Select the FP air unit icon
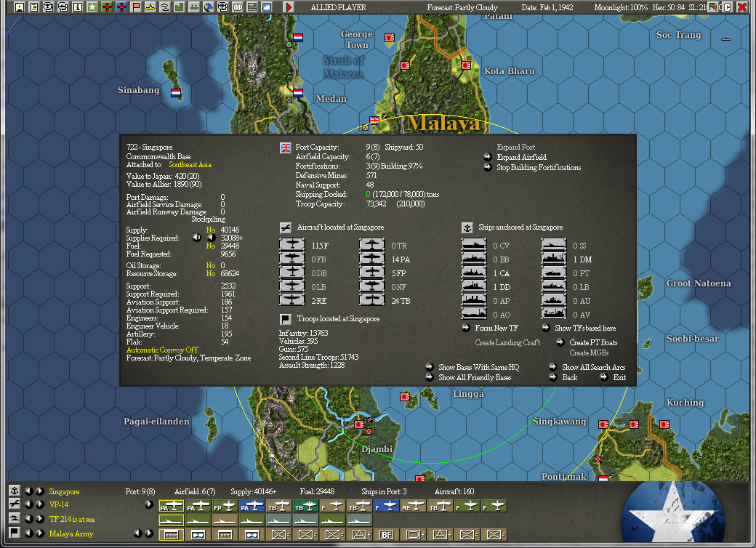756x548 pixels. 225,506
